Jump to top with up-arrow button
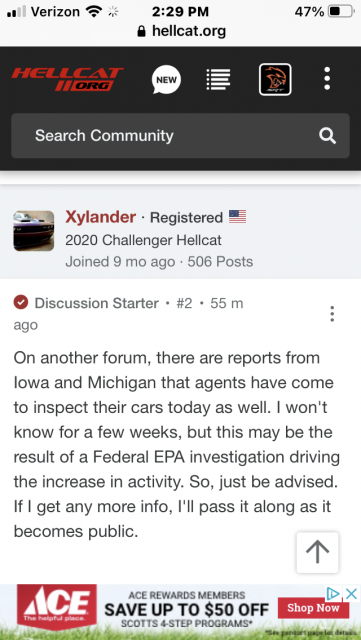The height and width of the screenshot is (640, 361). pyautogui.click(x=318, y=552)
